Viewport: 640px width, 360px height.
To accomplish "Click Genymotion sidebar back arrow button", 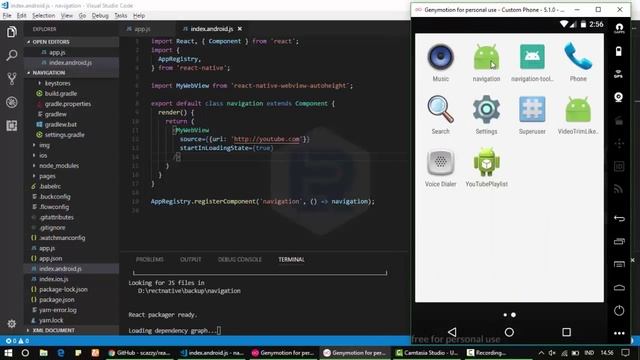I will click(619, 218).
